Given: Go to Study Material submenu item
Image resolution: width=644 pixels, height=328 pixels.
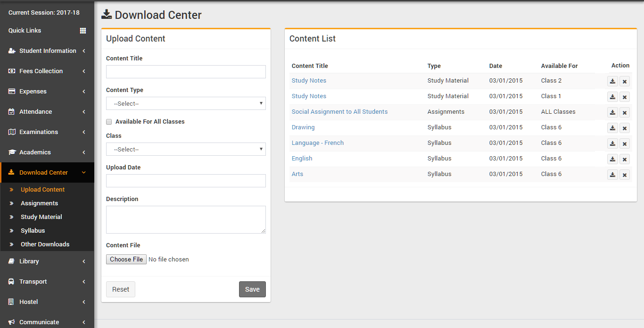Looking at the screenshot, I should (x=41, y=217).
